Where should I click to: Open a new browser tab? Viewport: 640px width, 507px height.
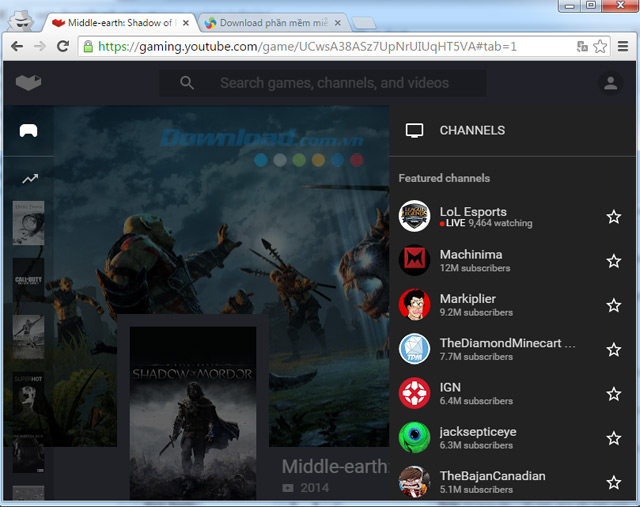pyautogui.click(x=364, y=23)
